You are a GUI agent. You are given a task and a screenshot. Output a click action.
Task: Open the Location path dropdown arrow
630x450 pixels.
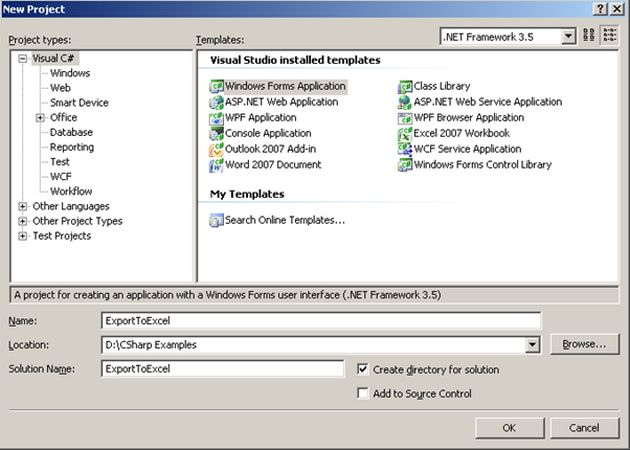532,344
